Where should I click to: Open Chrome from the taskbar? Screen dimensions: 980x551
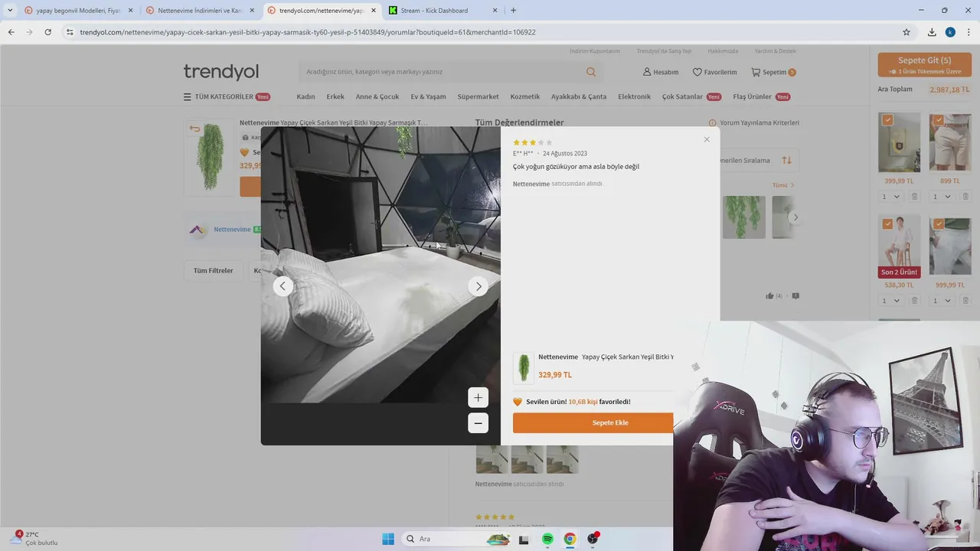click(x=570, y=539)
